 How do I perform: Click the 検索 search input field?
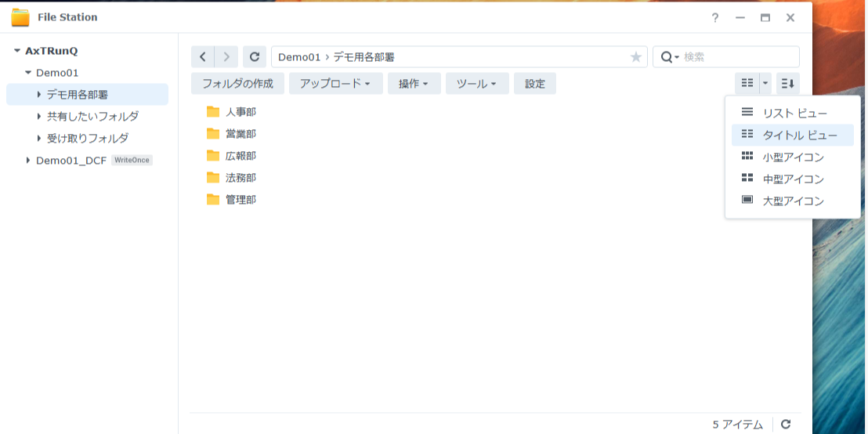pyautogui.click(x=736, y=57)
